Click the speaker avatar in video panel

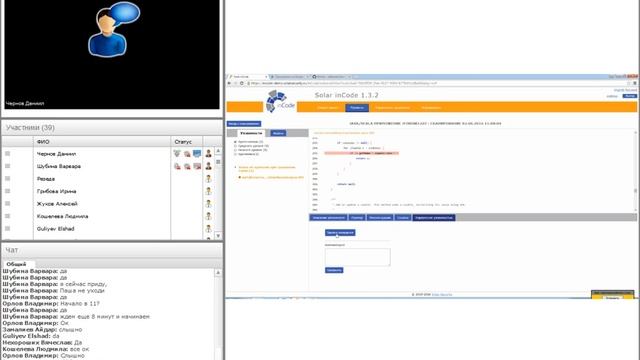(x=113, y=29)
